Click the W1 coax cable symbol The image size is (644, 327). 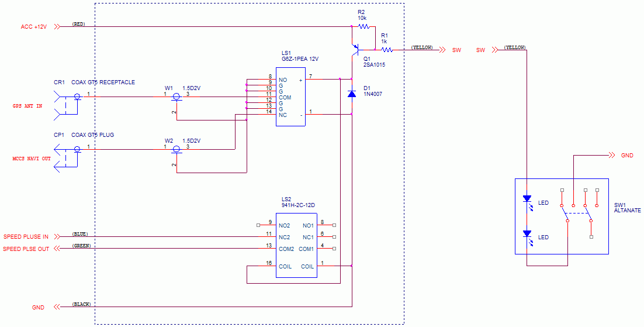(x=176, y=97)
